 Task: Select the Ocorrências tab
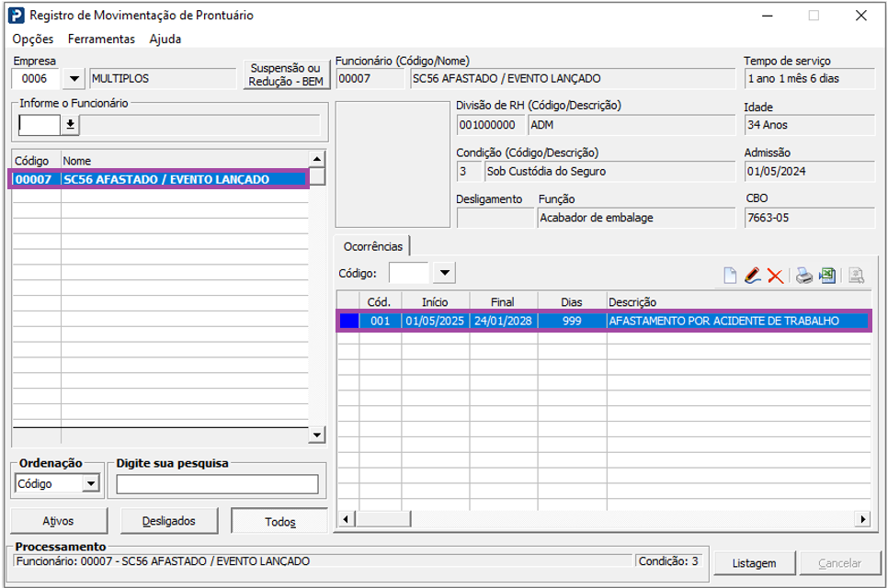(x=372, y=246)
